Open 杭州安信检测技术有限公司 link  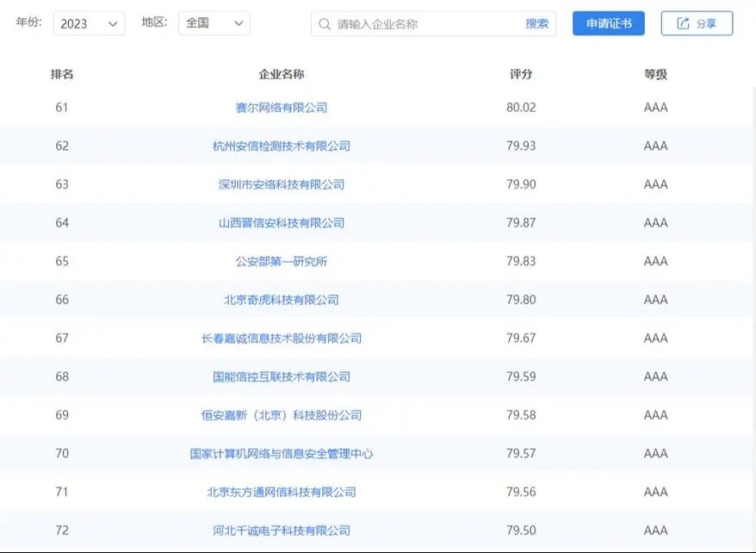tap(281, 146)
